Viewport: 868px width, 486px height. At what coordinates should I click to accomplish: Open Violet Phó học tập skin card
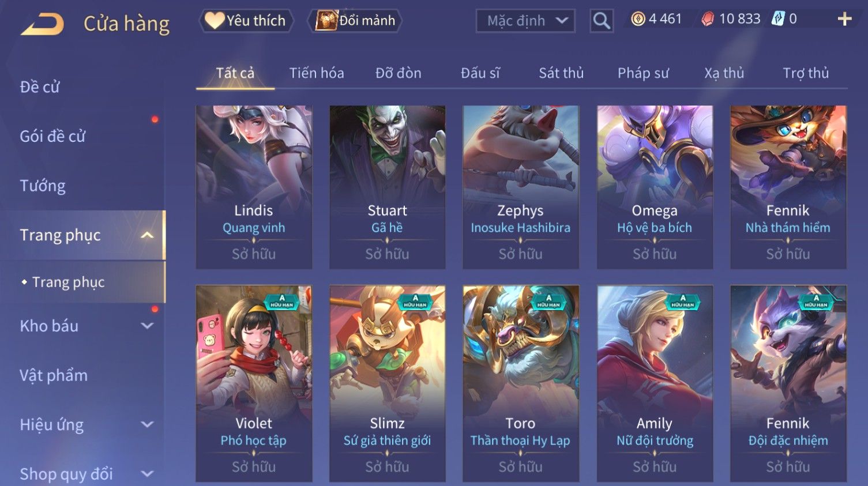coord(254,383)
